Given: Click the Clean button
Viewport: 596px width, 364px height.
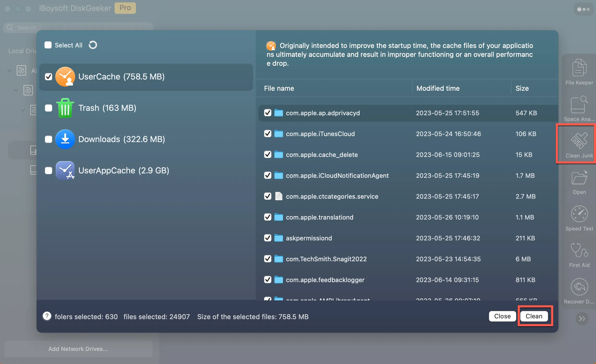Looking at the screenshot, I should coord(534,316).
